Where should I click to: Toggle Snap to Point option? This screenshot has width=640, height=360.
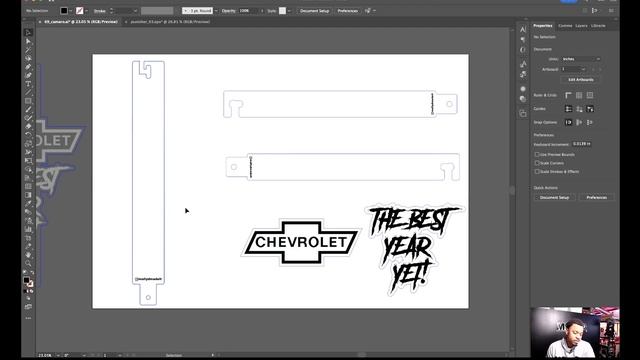(568, 122)
